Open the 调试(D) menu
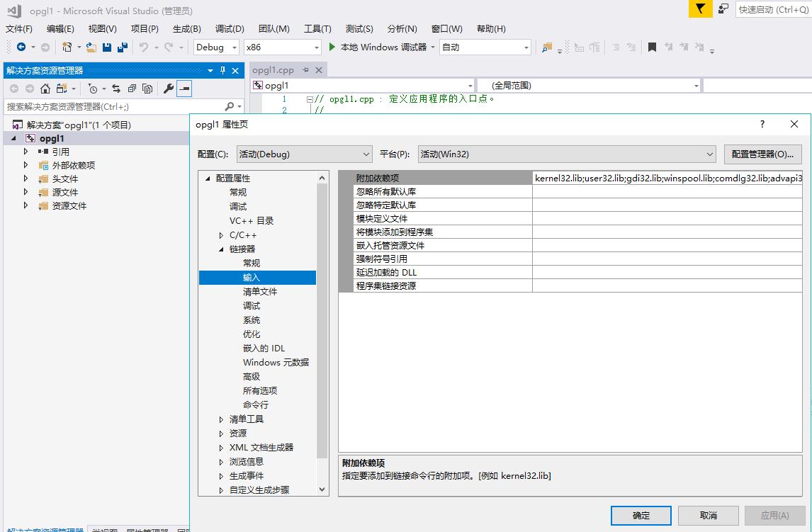The image size is (812, 532). click(x=230, y=28)
